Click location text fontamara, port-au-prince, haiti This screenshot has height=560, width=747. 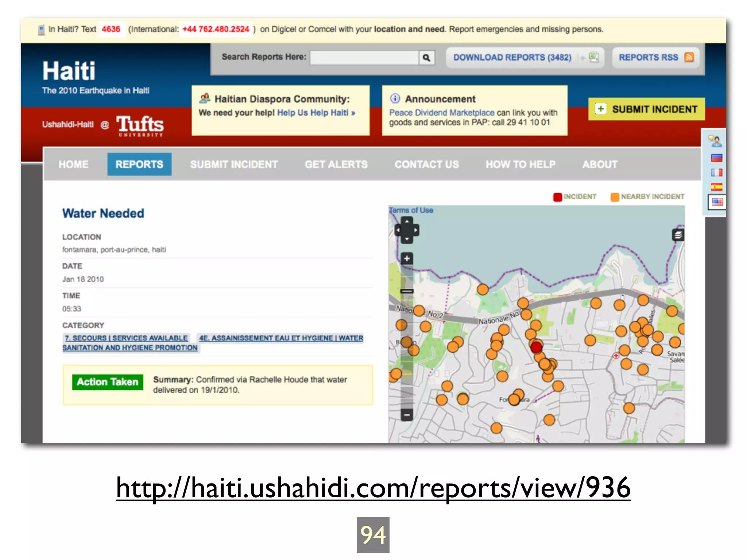(x=114, y=250)
